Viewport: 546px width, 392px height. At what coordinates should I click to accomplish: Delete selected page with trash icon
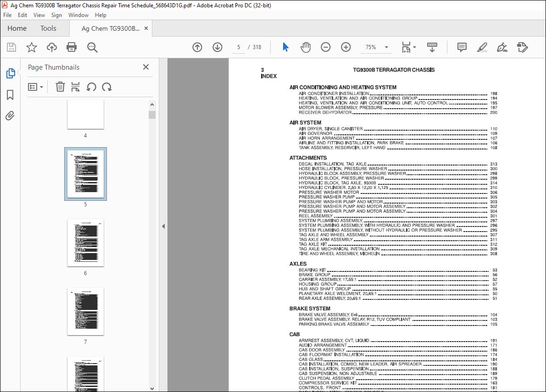click(60, 87)
